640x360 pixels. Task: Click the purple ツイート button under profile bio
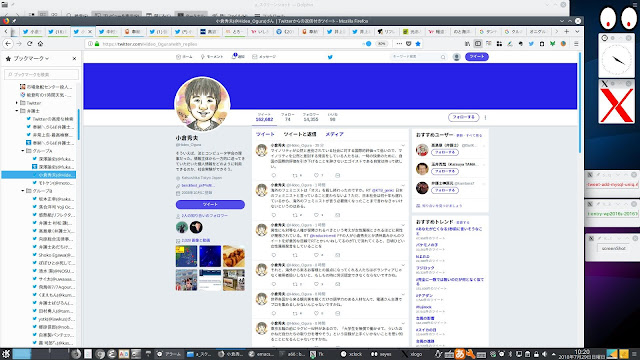pyautogui.click(x=210, y=204)
